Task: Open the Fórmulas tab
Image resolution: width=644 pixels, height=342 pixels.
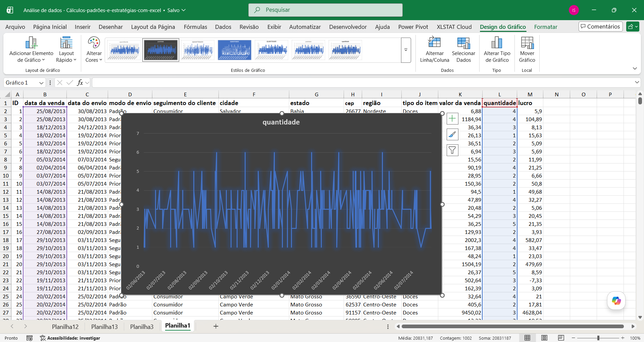Action: [x=195, y=27]
